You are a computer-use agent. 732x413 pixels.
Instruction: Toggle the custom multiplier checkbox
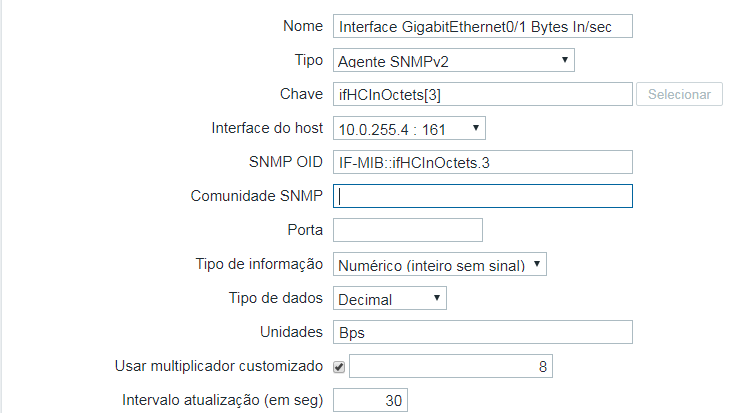[x=339, y=367]
